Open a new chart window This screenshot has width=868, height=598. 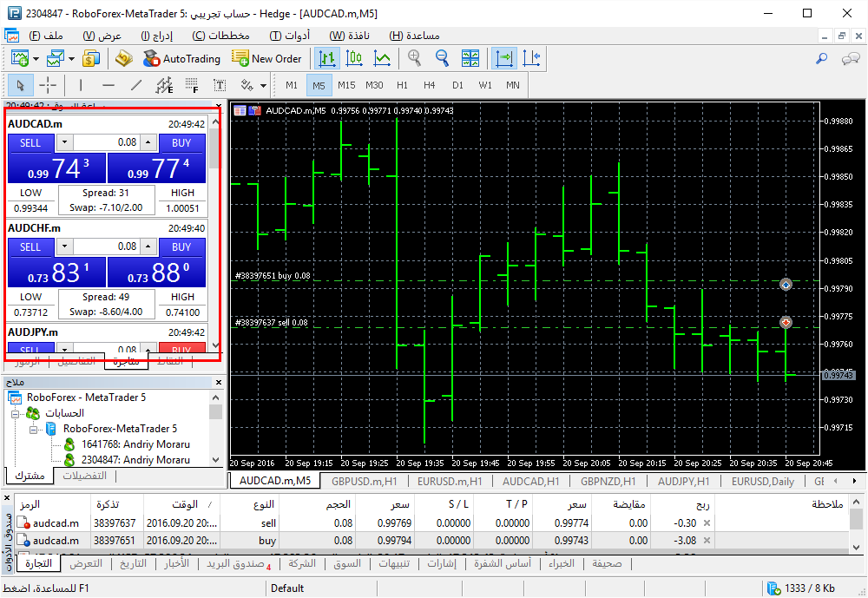(x=20, y=58)
